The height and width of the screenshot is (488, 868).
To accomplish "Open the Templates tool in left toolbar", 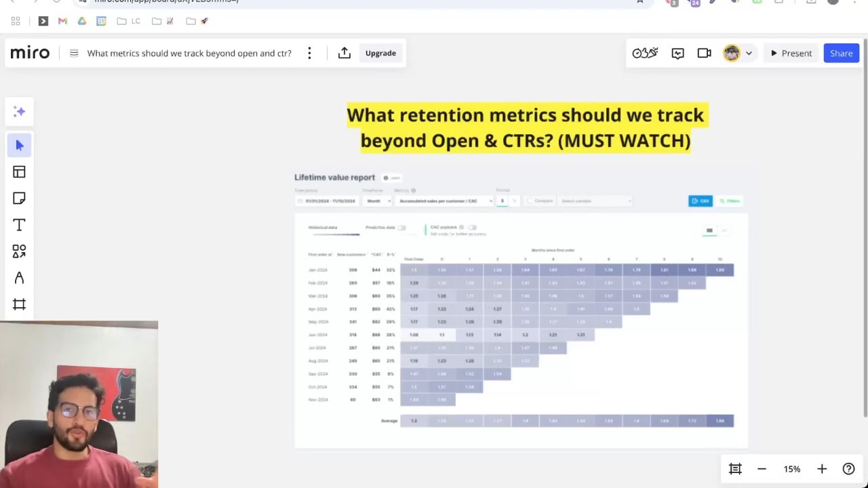I will tap(19, 172).
